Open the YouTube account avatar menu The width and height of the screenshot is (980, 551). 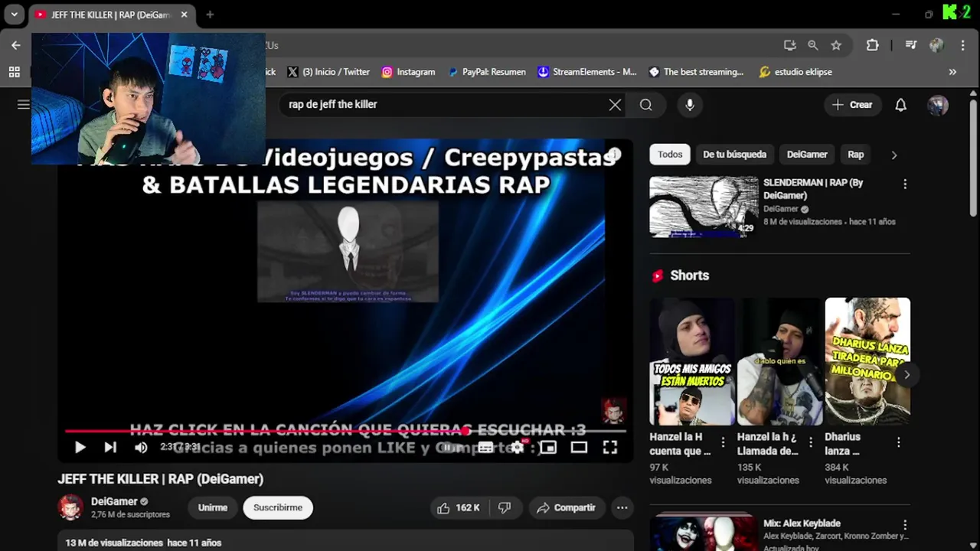click(938, 105)
